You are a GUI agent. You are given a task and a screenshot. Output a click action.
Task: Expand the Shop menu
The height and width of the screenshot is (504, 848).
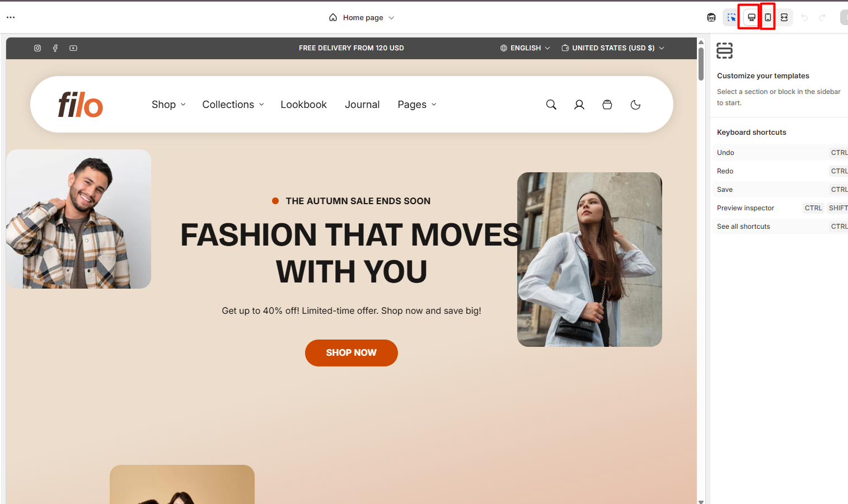[168, 105]
